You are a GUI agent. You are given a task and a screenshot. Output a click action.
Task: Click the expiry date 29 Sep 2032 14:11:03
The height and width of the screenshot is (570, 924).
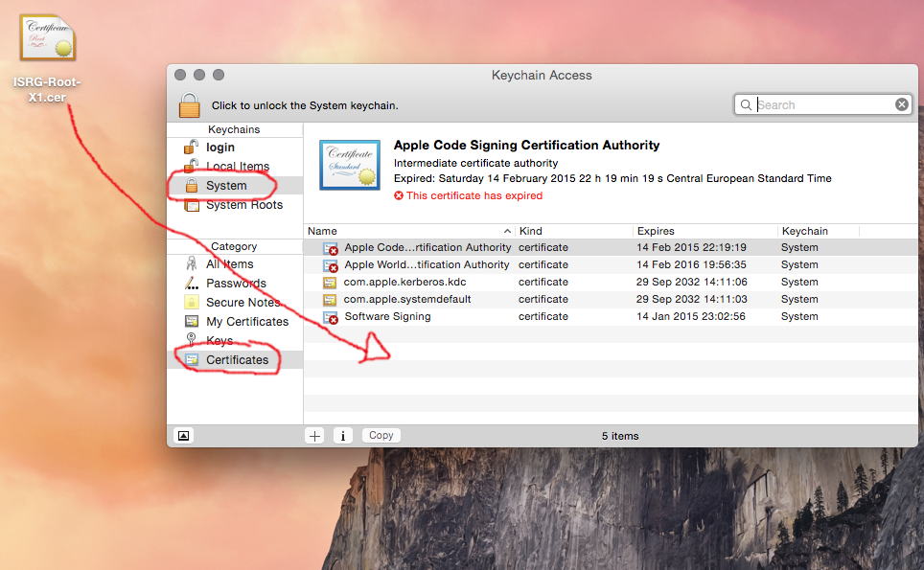tap(692, 299)
